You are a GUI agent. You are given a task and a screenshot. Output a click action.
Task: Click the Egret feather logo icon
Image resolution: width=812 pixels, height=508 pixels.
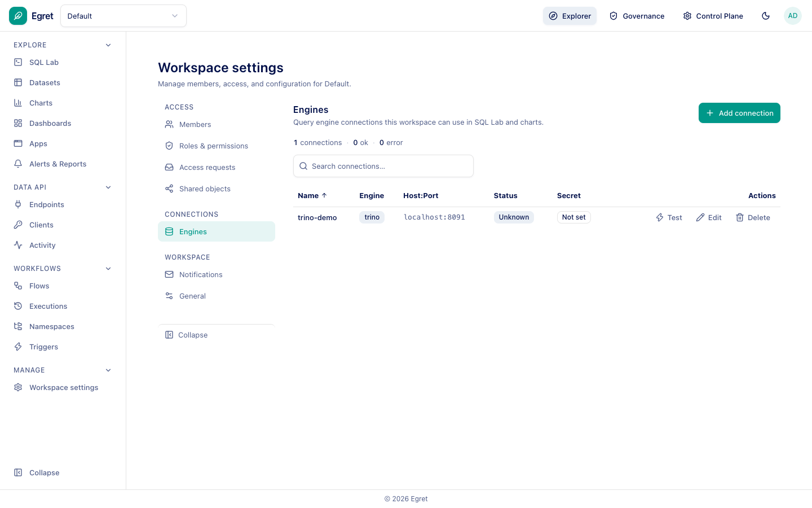pyautogui.click(x=18, y=16)
